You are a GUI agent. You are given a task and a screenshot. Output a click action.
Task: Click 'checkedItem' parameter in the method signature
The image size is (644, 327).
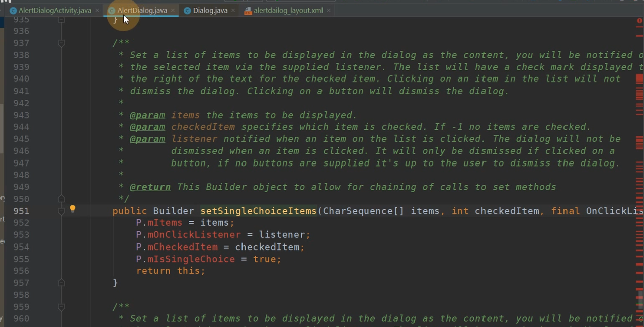(507, 211)
